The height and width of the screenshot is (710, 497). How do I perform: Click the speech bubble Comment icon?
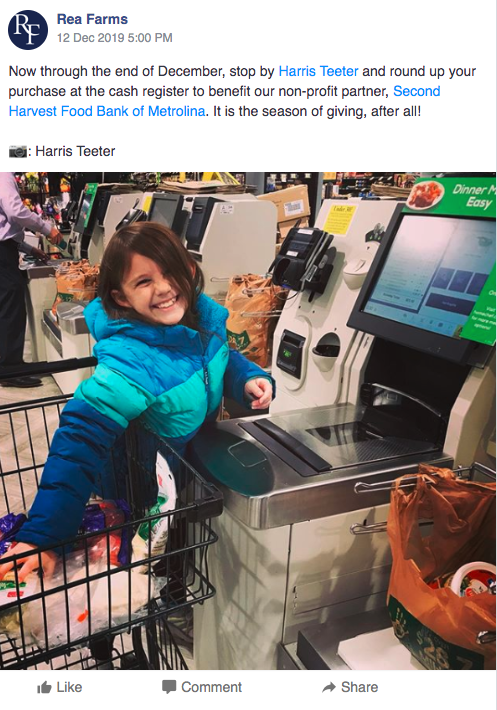click(x=169, y=687)
